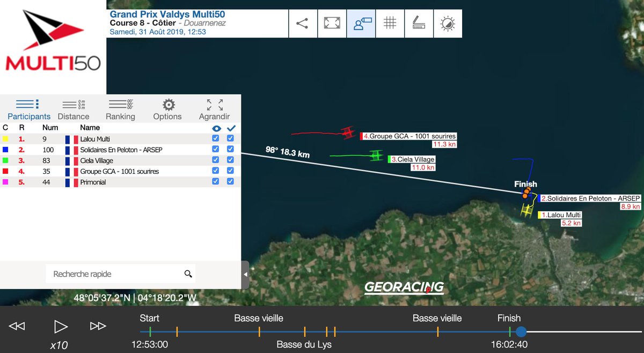
Task: Toggle check column for Solidaires En Peloton
Action: pos(231,150)
